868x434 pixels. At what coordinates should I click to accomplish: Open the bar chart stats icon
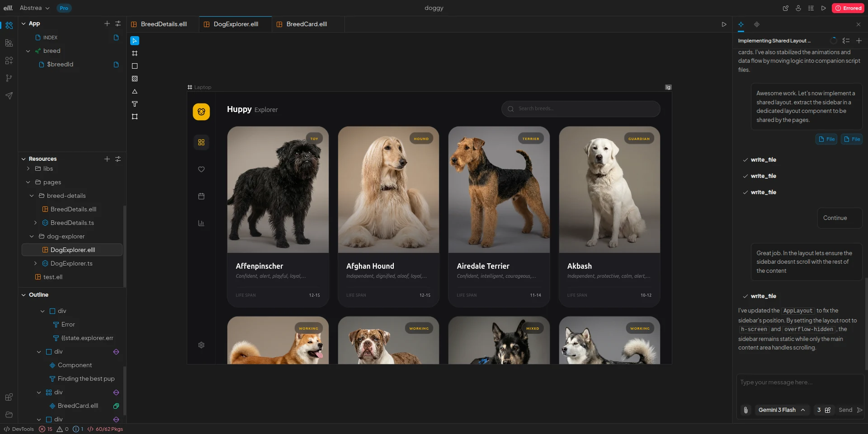coord(201,223)
